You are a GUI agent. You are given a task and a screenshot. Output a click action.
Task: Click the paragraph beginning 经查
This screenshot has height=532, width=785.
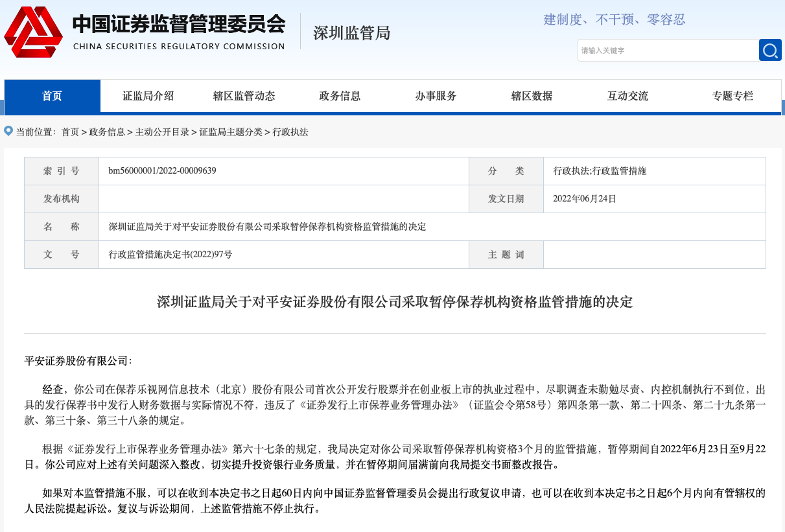tap(395, 405)
